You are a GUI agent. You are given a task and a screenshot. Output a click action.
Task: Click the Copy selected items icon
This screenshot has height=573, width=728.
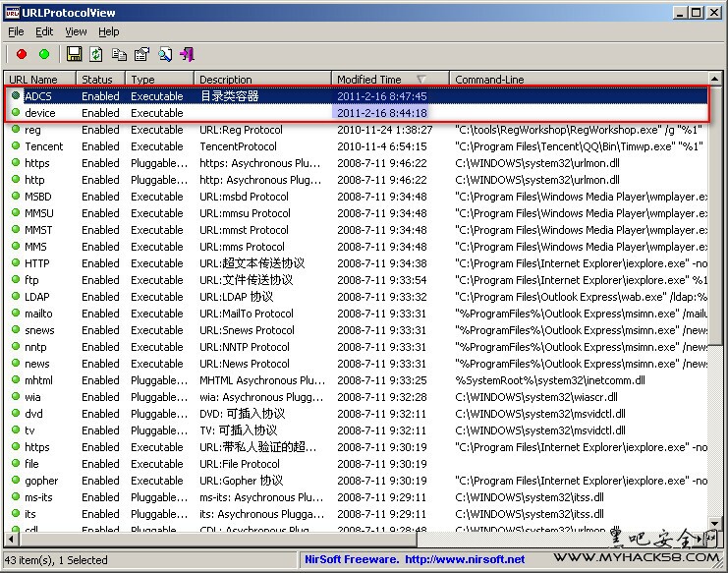pyautogui.click(x=119, y=54)
